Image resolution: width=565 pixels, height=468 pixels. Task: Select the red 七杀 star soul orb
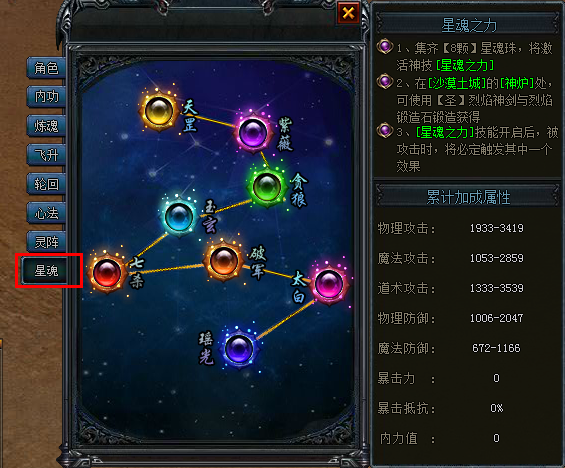[107, 273]
